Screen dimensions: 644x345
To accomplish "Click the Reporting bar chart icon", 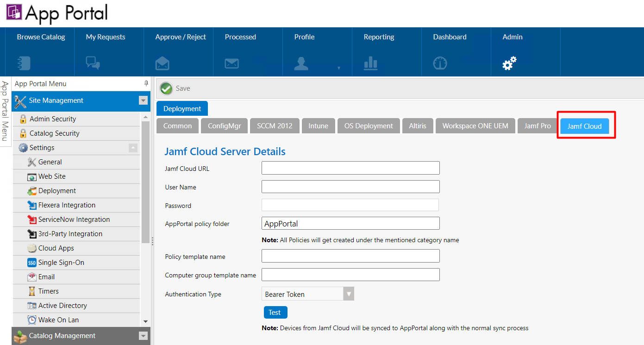I will pos(370,63).
